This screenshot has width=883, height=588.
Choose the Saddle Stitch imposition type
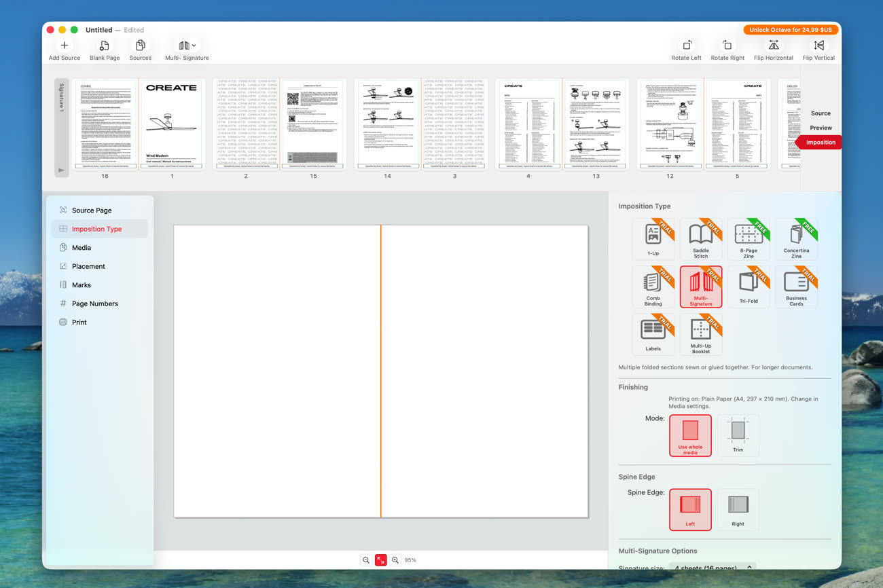coord(700,238)
